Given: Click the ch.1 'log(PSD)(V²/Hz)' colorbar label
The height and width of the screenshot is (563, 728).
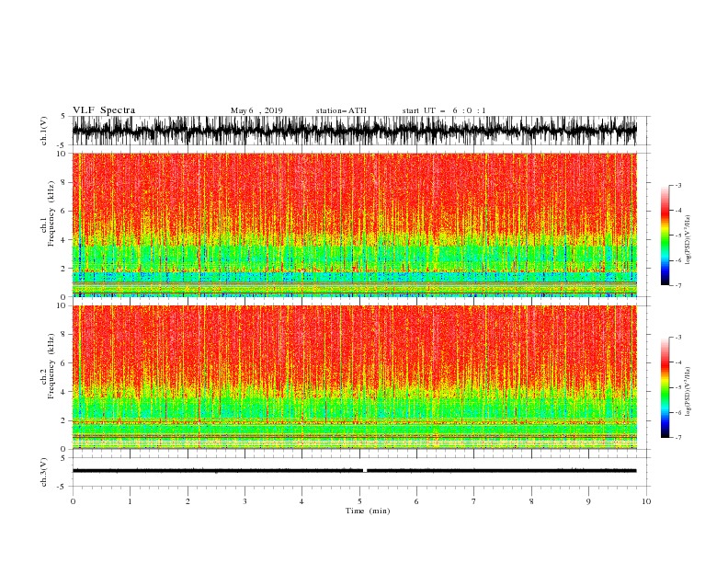Looking at the screenshot, I should (688, 240).
